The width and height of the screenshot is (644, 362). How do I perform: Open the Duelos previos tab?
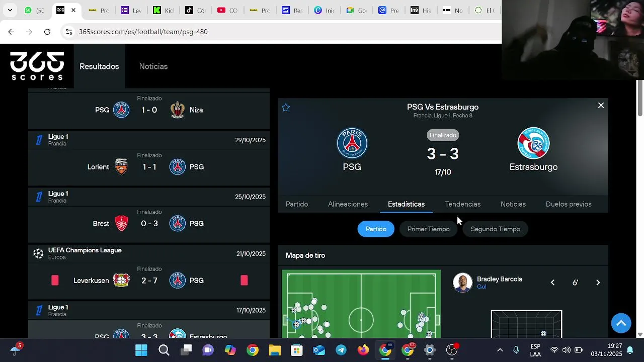[569, 204]
